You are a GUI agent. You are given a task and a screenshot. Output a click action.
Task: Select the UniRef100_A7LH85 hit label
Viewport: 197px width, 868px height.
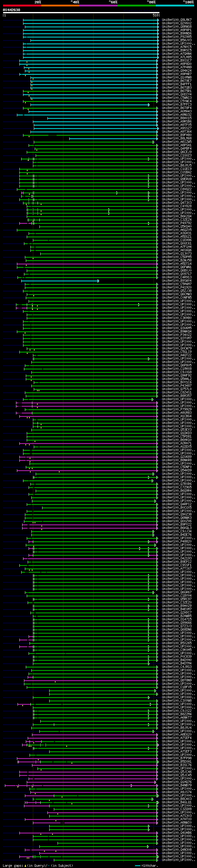coord(177,57)
